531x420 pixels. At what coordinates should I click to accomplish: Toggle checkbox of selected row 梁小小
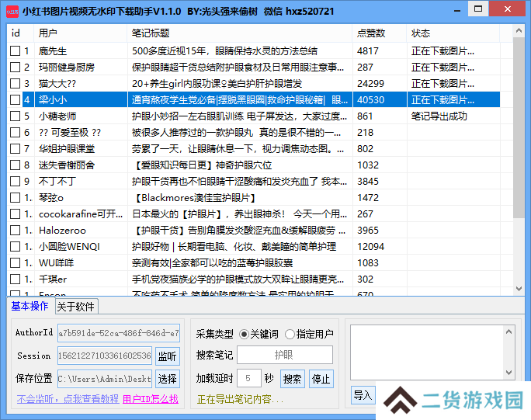15,100
